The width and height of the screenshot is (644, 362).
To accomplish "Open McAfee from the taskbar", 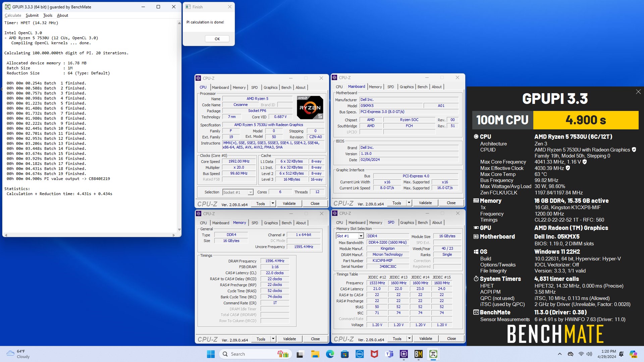I will tap(374, 354).
